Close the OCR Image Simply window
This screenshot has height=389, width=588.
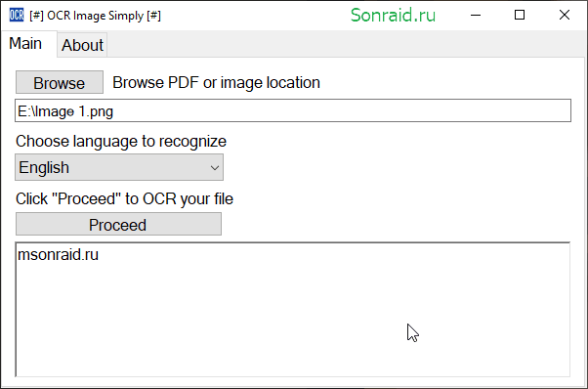pyautogui.click(x=564, y=16)
